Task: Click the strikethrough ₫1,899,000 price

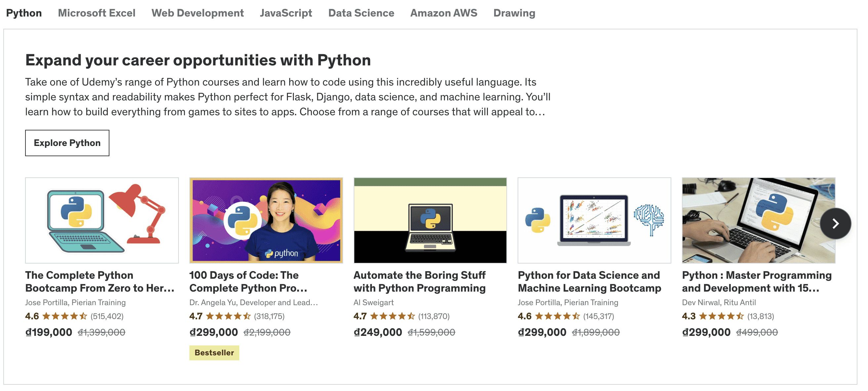Action: tap(596, 333)
